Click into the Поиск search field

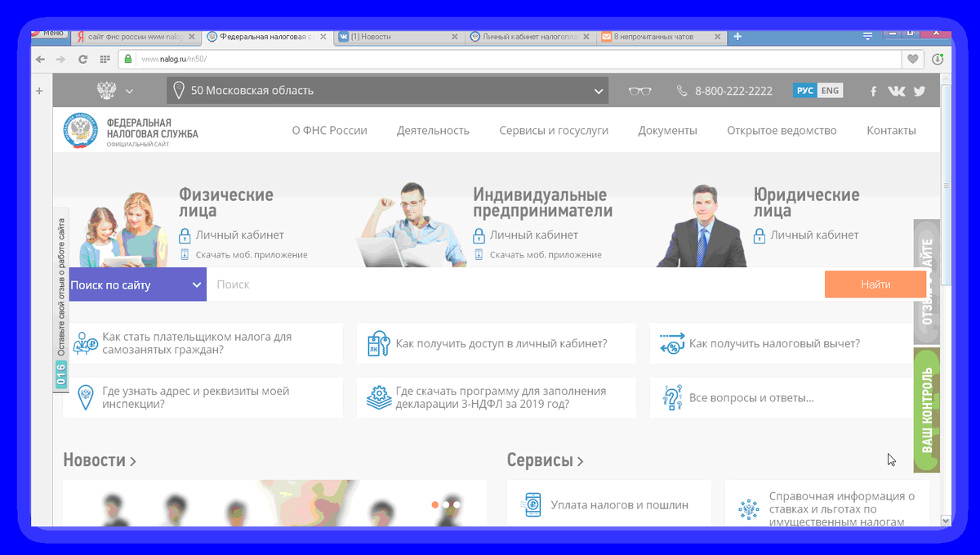pyautogui.click(x=515, y=284)
